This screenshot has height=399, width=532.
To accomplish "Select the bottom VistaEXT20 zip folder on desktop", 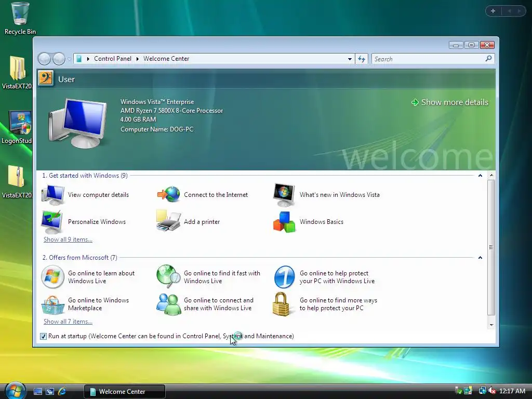I will 17,182.
